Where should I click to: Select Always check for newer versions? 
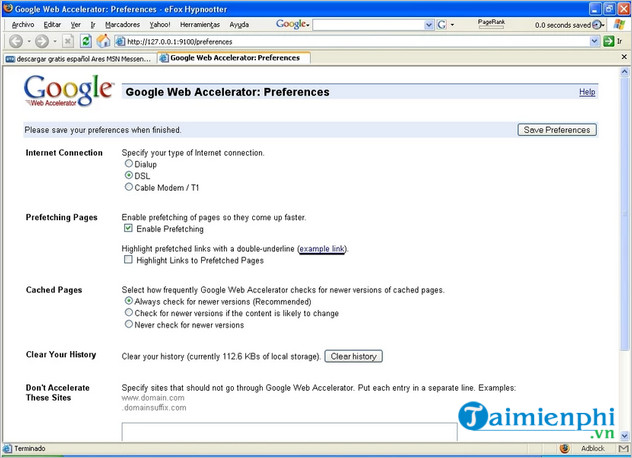129,301
